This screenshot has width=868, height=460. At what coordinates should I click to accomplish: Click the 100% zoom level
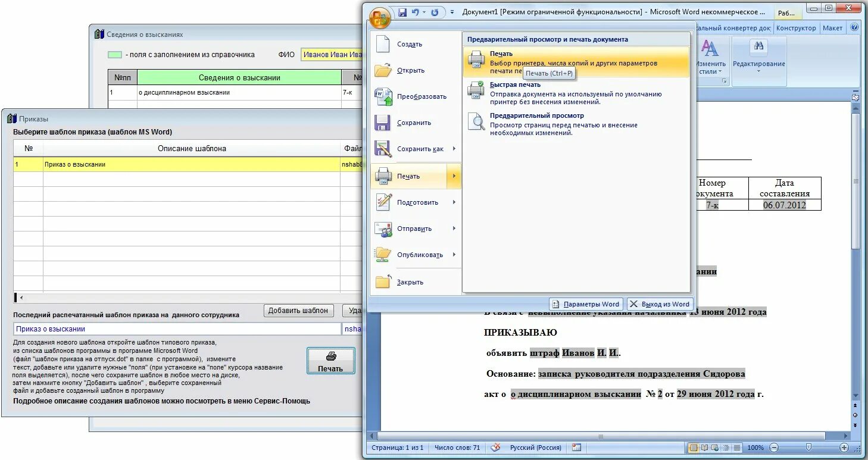[755, 448]
